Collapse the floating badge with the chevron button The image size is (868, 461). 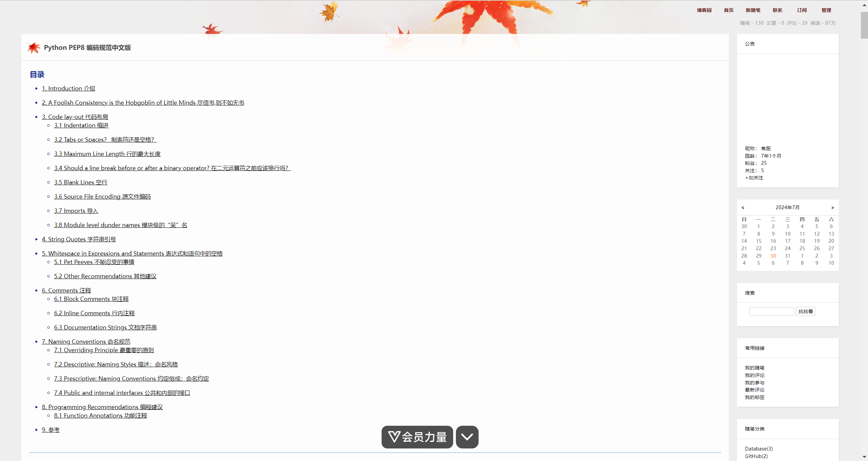pos(467,437)
